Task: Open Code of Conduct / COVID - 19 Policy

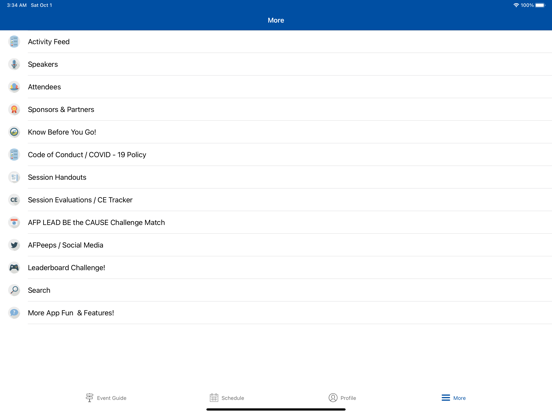Action: coord(276,155)
